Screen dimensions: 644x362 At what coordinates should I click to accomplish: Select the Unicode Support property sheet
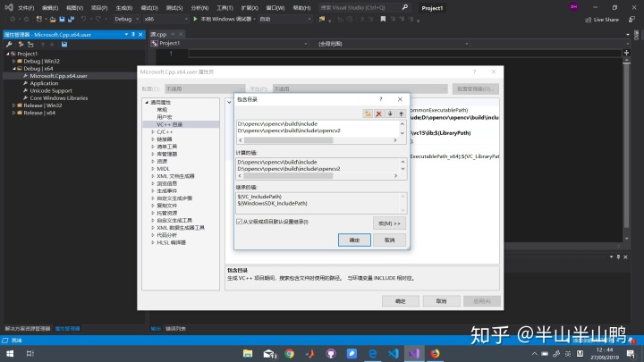[51, 90]
